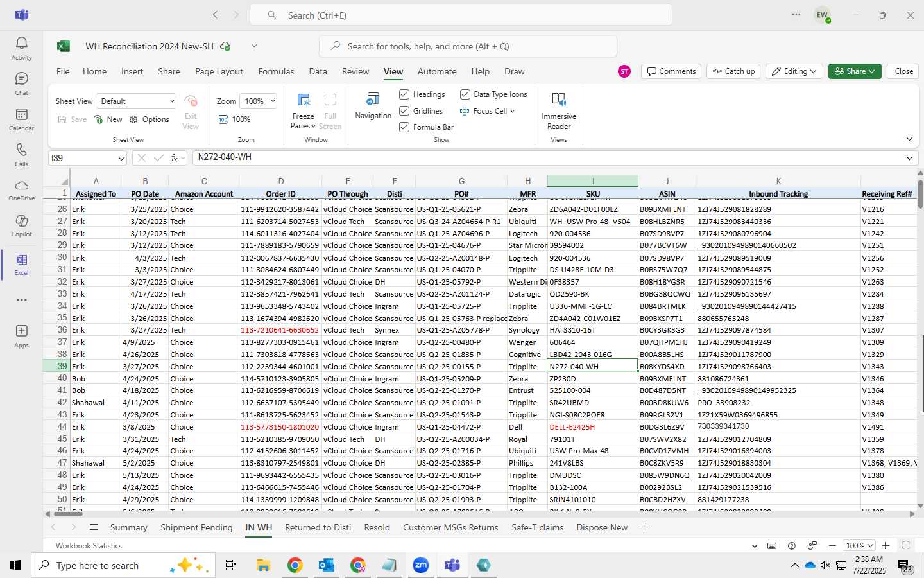The height and width of the screenshot is (578, 924).
Task: Open sheet view Options
Action: [150, 119]
